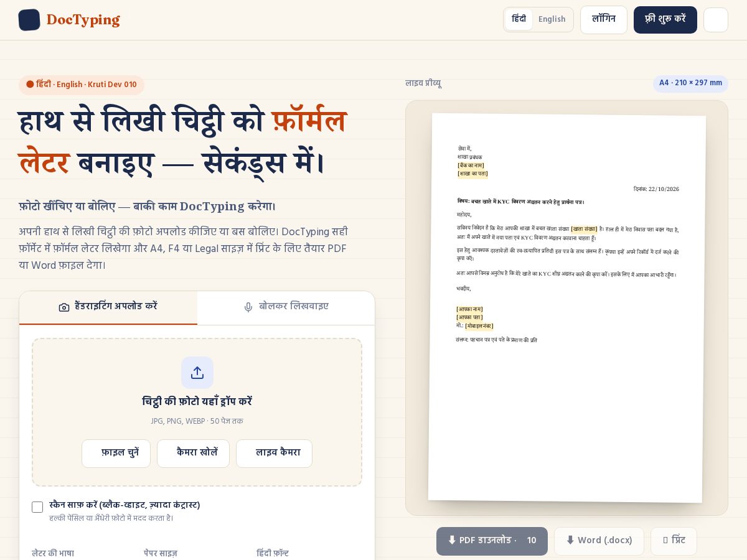Click the JPG, PNG, WEBP · 50 पेज तक hint
Viewport: 747px width, 560px height.
coord(197,421)
